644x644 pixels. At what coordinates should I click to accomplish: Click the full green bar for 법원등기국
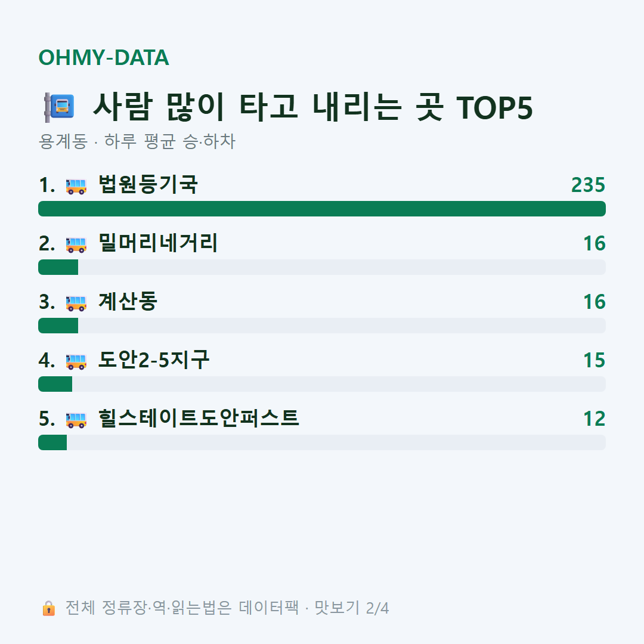[322, 209]
